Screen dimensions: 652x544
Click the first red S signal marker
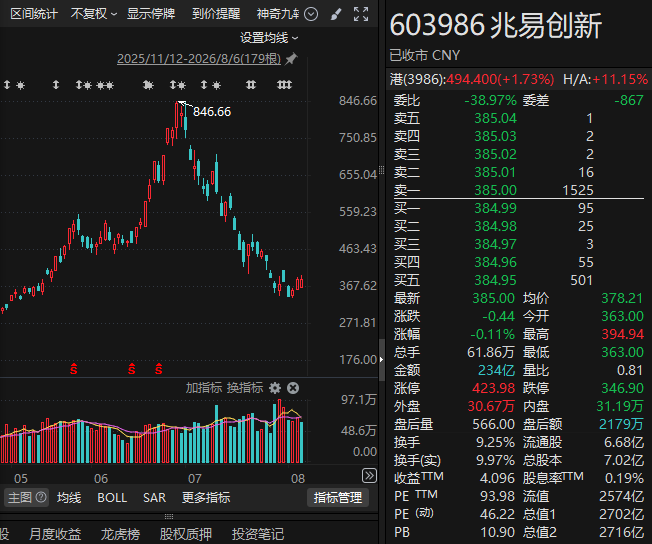(74, 368)
